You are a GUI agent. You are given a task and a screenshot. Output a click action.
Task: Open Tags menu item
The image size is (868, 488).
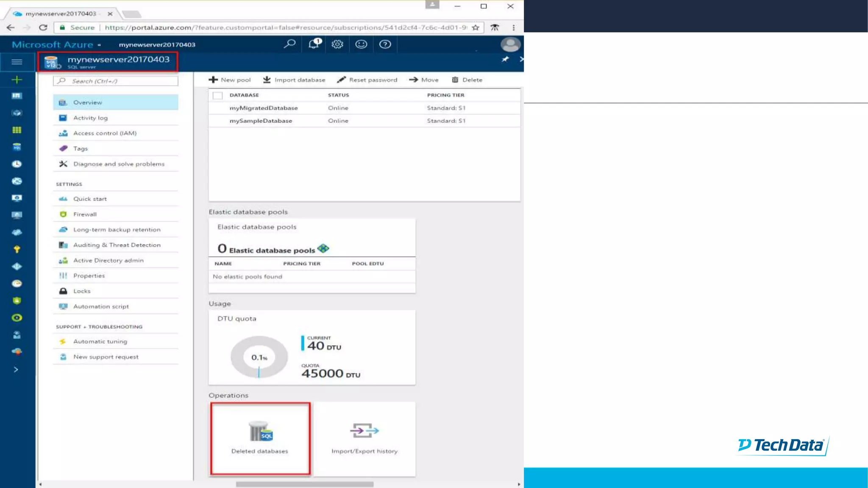(116, 149)
